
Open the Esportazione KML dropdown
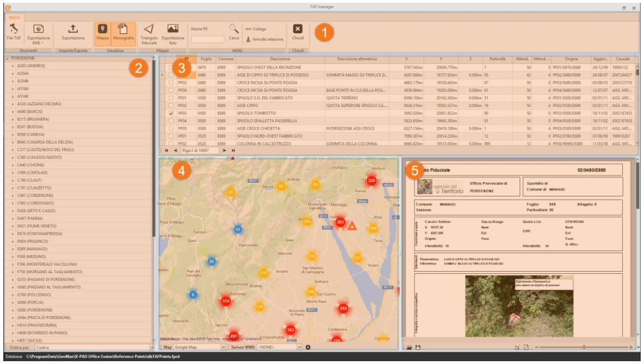pyautogui.click(x=38, y=43)
